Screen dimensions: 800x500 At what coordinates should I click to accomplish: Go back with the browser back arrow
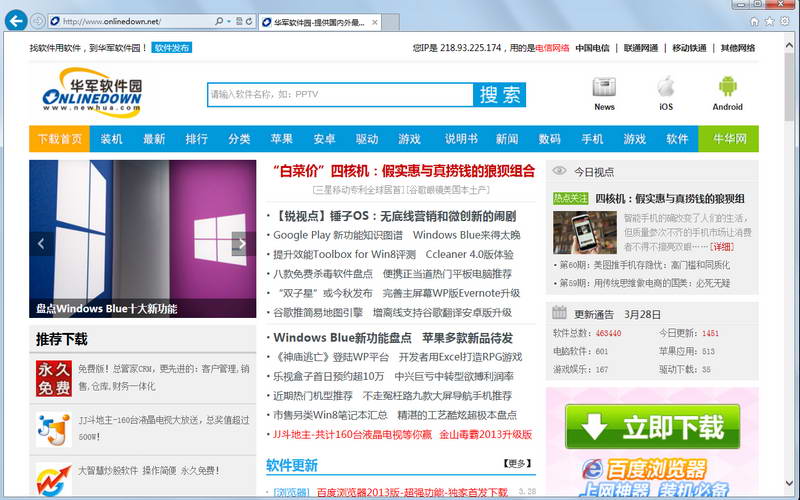16,21
